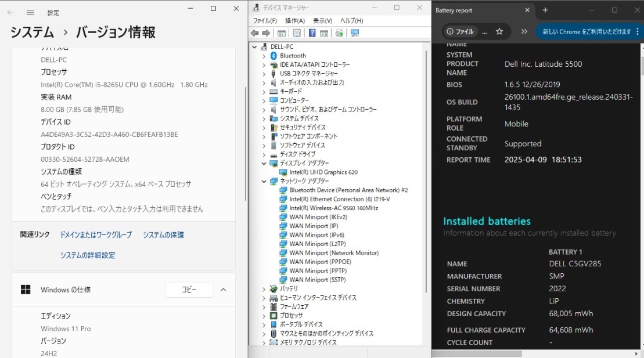Click the Dell Inc. Latitude 5500 value

coord(544,64)
